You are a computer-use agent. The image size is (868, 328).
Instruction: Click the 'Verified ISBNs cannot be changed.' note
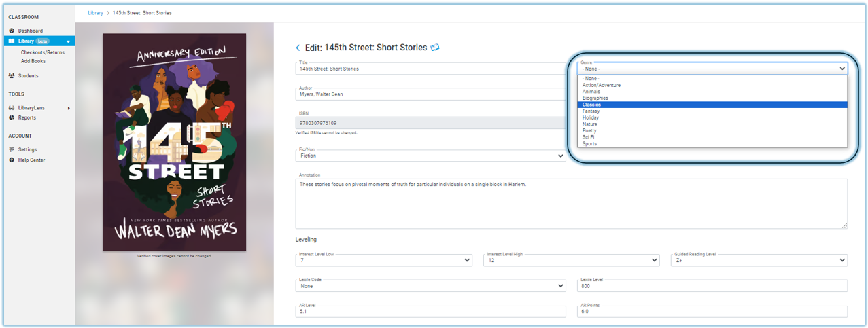327,133
